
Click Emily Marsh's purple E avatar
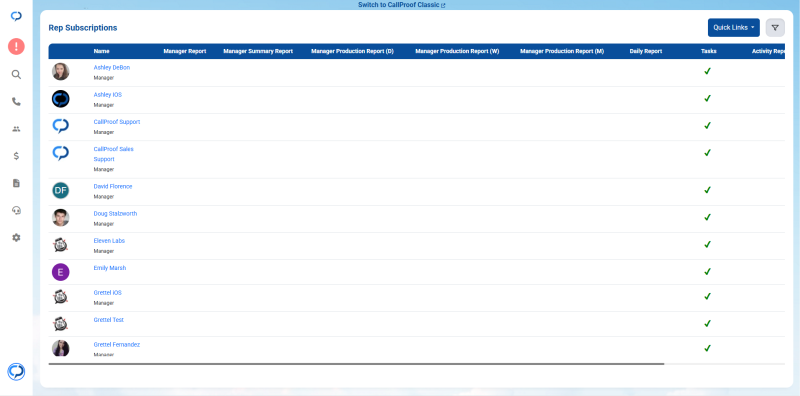61,272
